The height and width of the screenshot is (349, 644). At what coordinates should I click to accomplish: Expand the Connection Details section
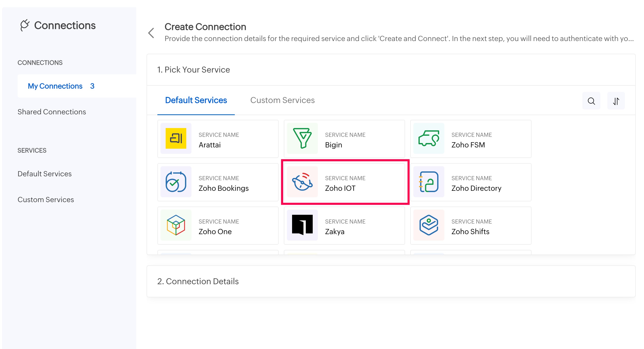[198, 281]
